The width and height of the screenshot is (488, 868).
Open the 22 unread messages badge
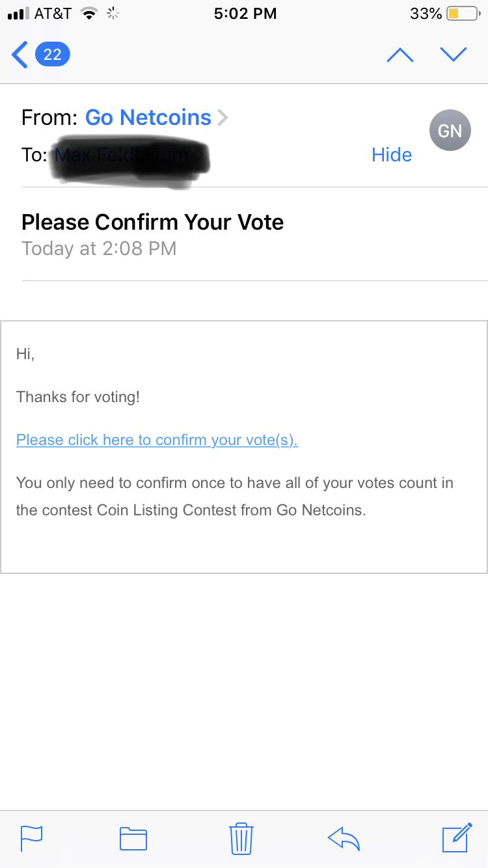(52, 55)
